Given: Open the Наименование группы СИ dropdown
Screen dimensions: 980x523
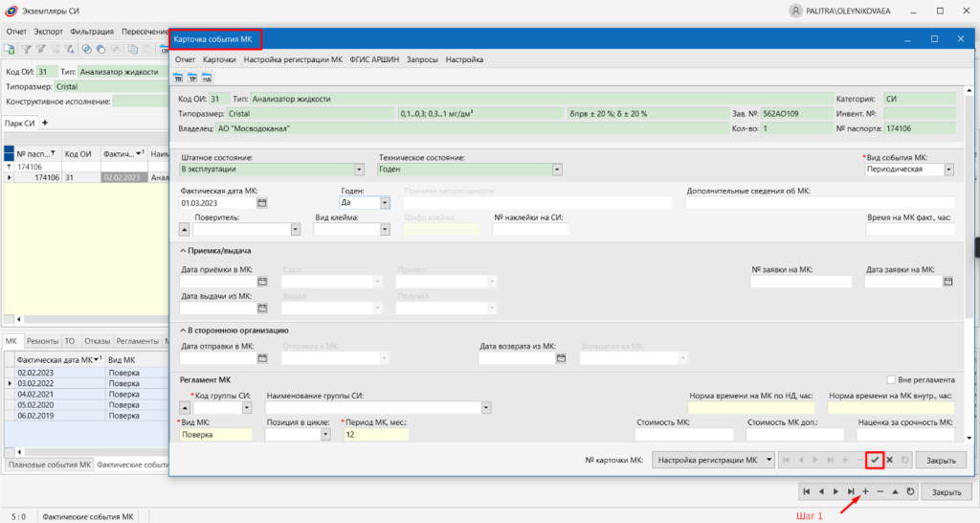Looking at the screenshot, I should click(486, 408).
